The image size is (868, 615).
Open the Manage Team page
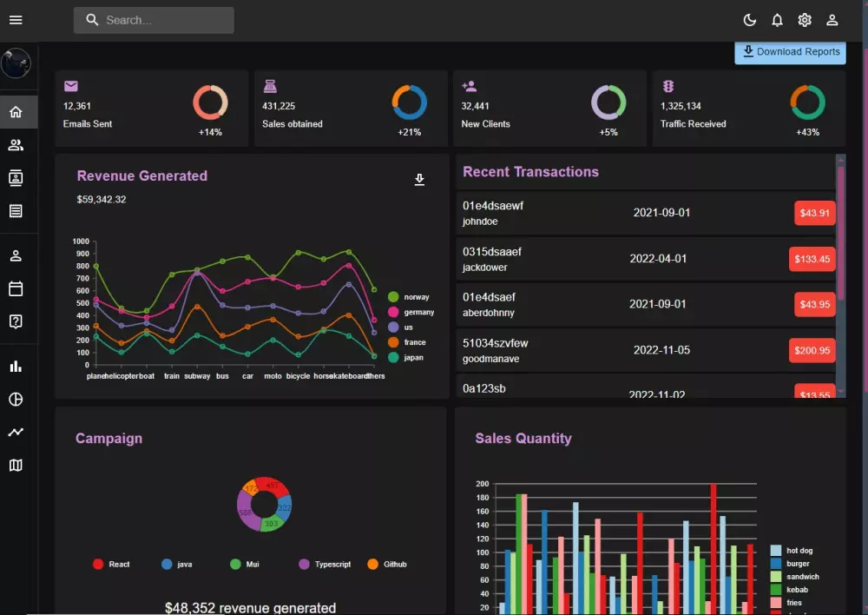16,144
